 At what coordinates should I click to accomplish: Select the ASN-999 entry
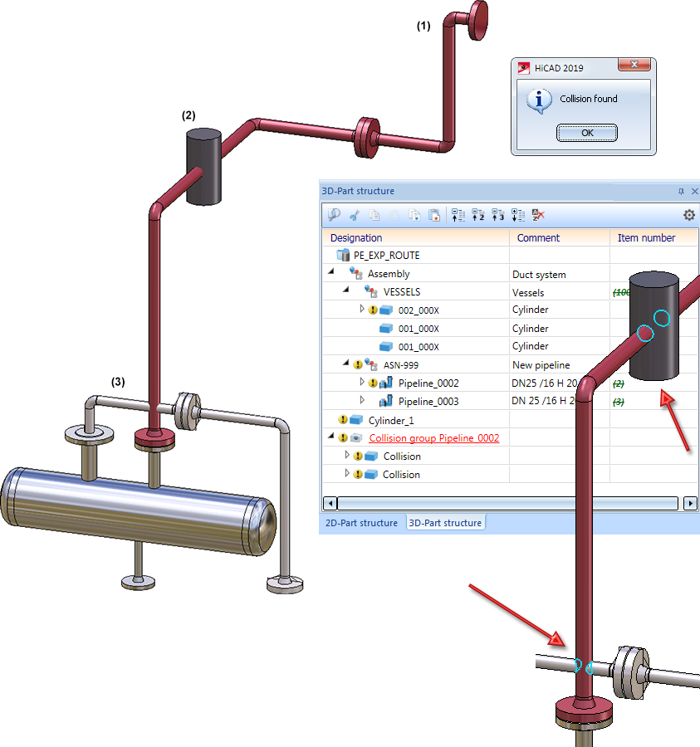401,365
